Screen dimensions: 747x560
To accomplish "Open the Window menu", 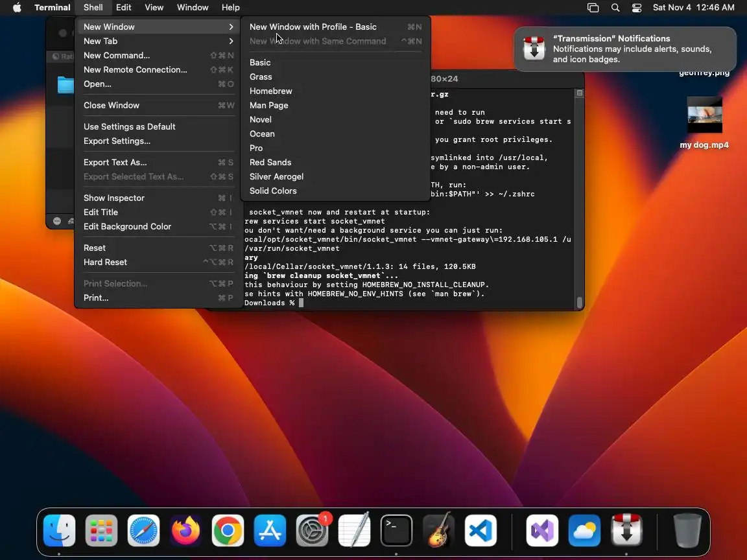I will (x=193, y=7).
